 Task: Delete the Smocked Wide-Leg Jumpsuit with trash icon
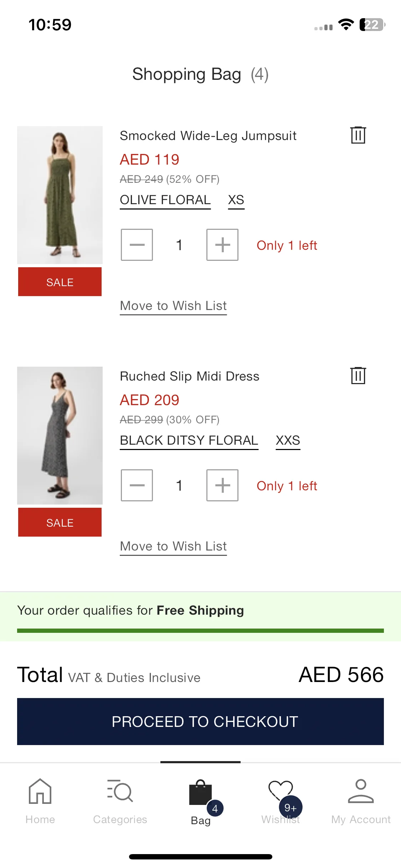click(x=358, y=135)
